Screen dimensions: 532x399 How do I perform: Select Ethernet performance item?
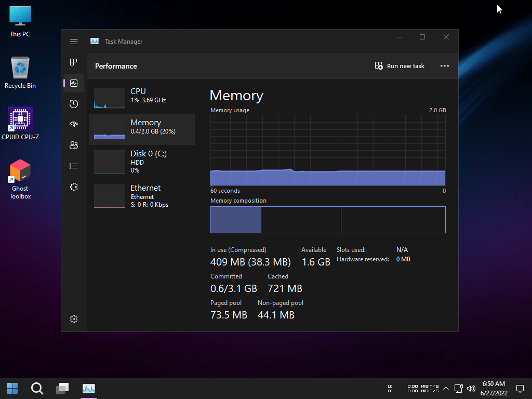[x=141, y=195]
